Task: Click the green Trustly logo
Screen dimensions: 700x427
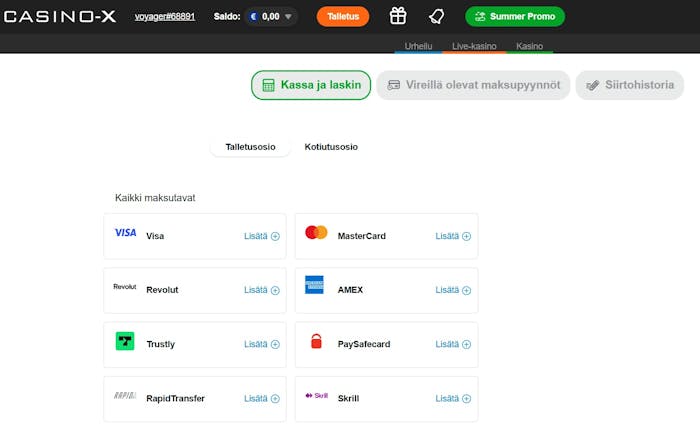Action: (125, 341)
